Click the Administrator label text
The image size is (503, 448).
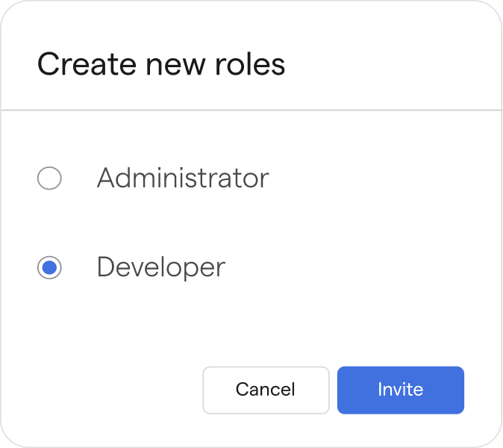click(x=183, y=178)
